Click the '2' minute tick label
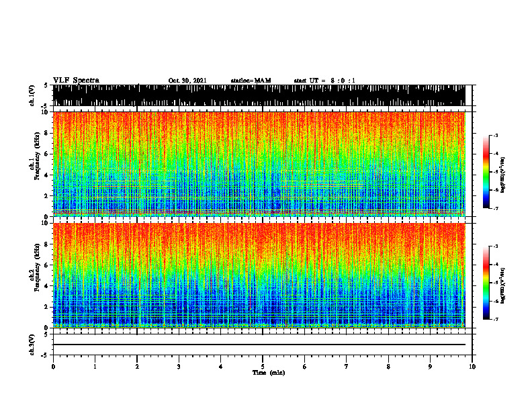 coord(137,367)
